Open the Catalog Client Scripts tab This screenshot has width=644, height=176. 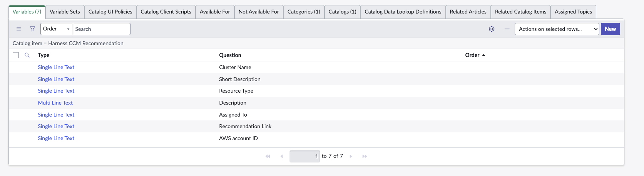pos(166,12)
